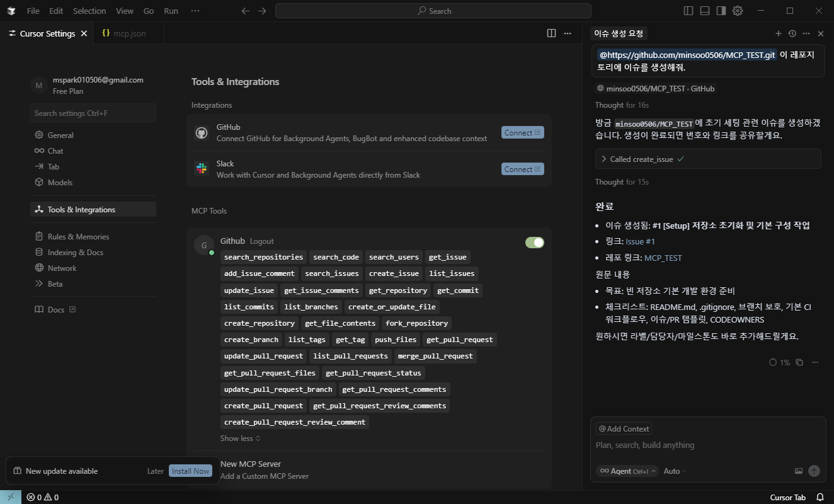The width and height of the screenshot is (834, 504).
Task: Close the chat panel
Action: [821, 33]
